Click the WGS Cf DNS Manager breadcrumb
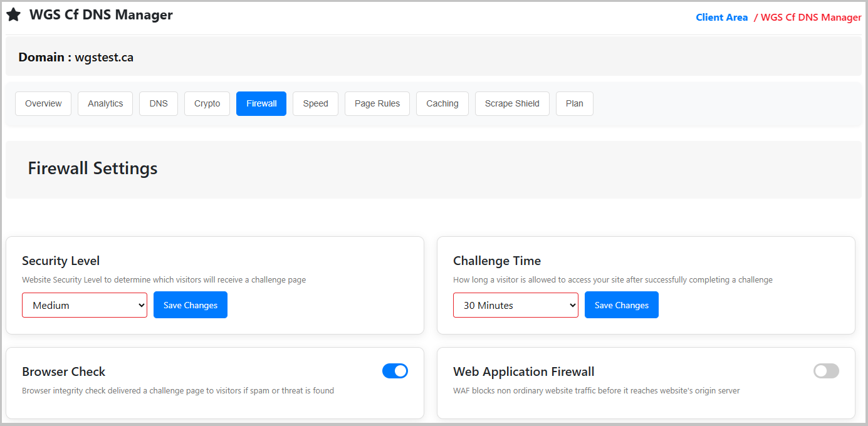Screen dimensions: 868x426 click(811, 18)
